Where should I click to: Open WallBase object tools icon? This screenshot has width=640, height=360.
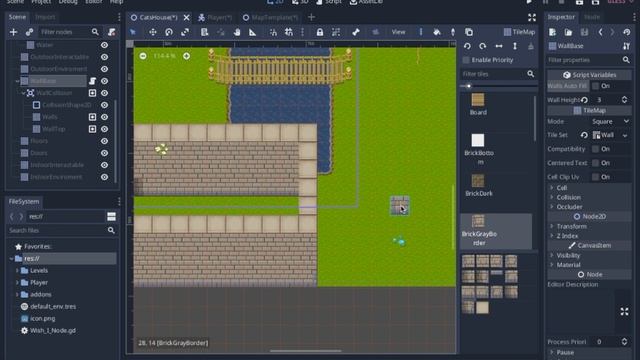click(626, 46)
